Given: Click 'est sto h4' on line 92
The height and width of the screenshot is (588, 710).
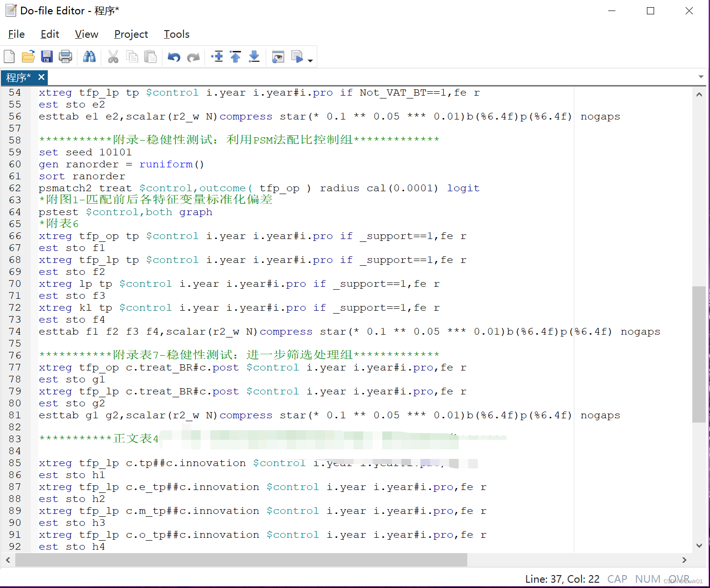Looking at the screenshot, I should click(72, 546).
